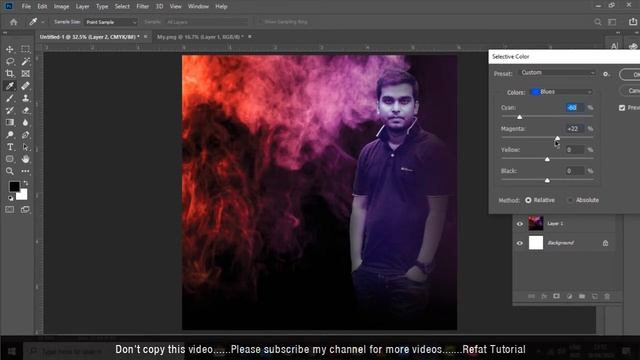Select the Frame tool
Viewport: 640px width, 360px height.
(x=25, y=74)
